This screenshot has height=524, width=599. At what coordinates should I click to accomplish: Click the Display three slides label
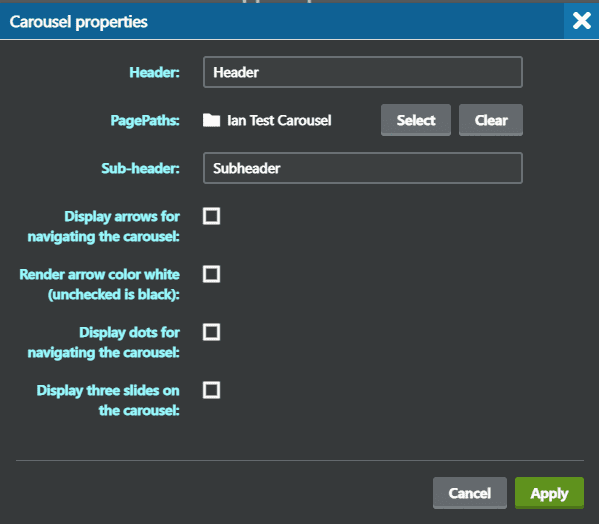click(108, 401)
